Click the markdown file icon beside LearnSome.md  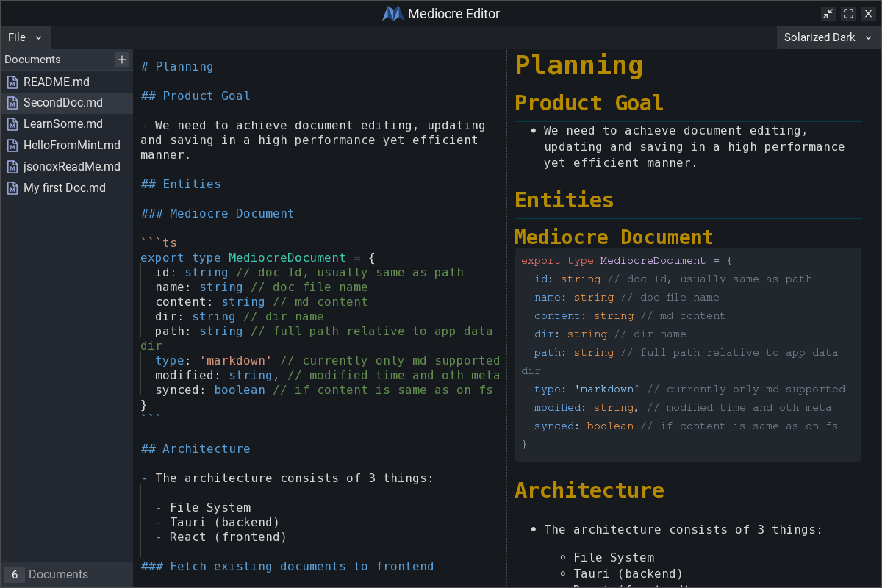[x=12, y=124]
